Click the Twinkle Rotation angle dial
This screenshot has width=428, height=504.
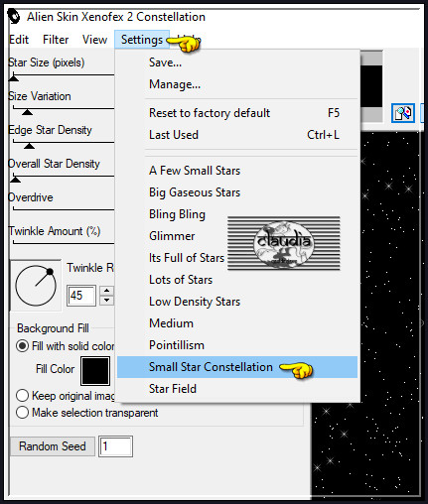(x=36, y=286)
